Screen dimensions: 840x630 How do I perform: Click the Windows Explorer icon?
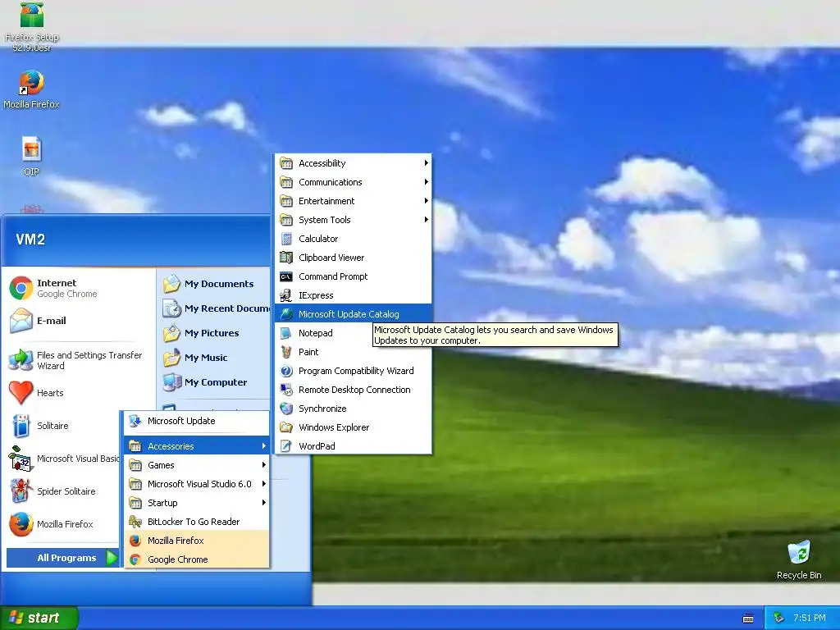click(286, 427)
